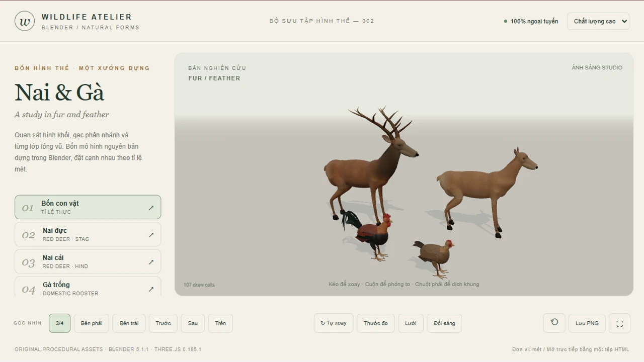This screenshot has width=644, height=362.
Task: Click the reset view circular arrow icon
Action: pyautogui.click(x=554, y=323)
